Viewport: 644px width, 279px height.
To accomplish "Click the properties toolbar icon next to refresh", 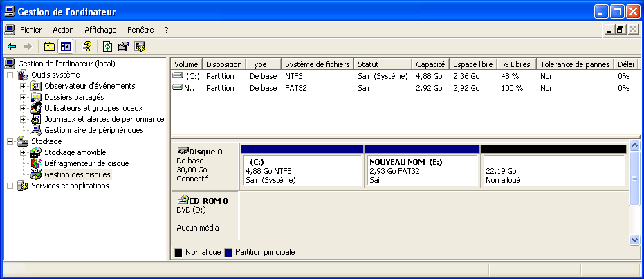I will (124, 46).
